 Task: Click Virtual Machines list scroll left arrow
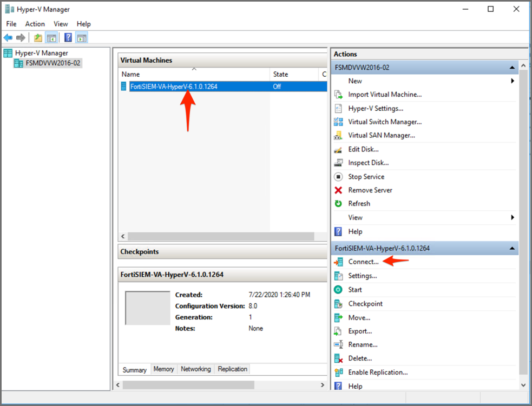(x=123, y=237)
